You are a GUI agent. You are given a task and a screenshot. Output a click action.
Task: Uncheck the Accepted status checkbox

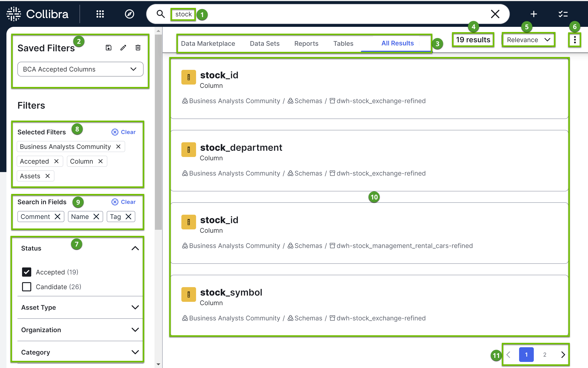tap(26, 272)
